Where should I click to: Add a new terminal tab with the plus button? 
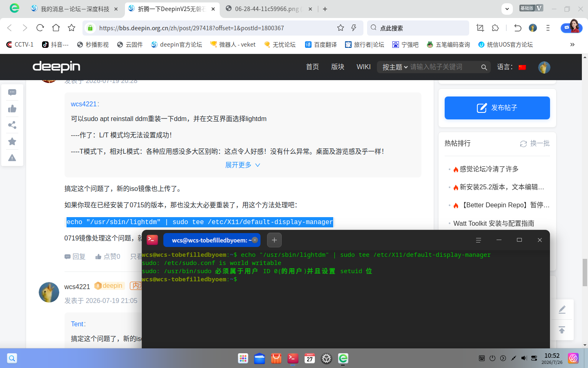click(x=274, y=240)
